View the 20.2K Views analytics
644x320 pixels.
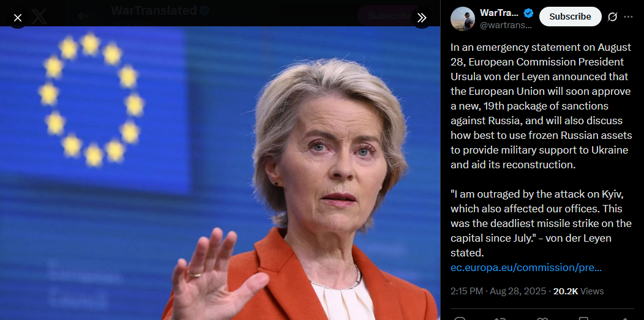coord(578,291)
